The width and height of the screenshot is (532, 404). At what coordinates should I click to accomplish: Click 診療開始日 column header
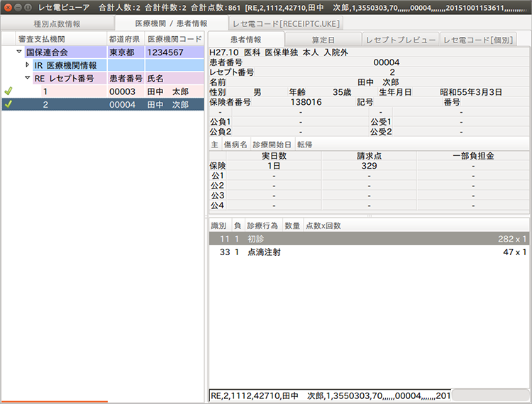tap(272, 145)
